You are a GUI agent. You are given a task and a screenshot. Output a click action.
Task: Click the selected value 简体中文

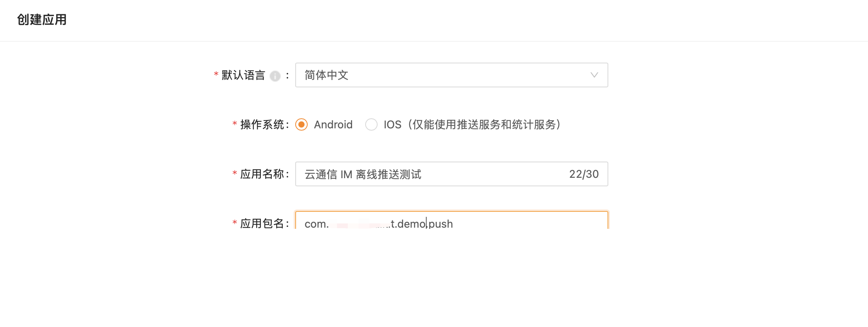click(x=327, y=75)
